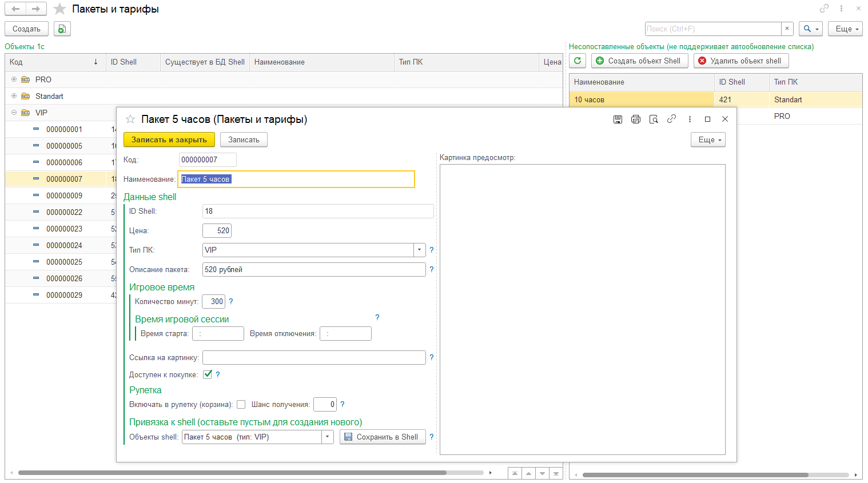This screenshot has width=868, height=483.
Task: Copy link icon in main window header
Action: 824,8
